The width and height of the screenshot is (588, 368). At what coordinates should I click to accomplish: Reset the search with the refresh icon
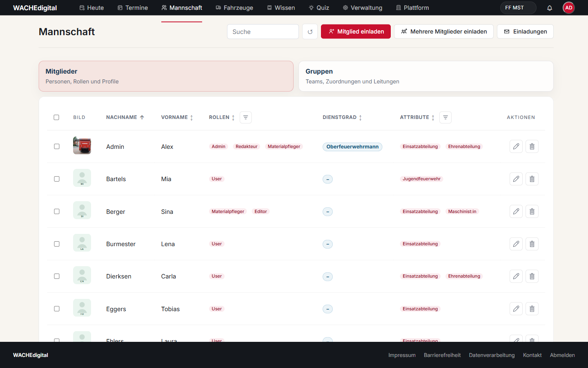(310, 31)
